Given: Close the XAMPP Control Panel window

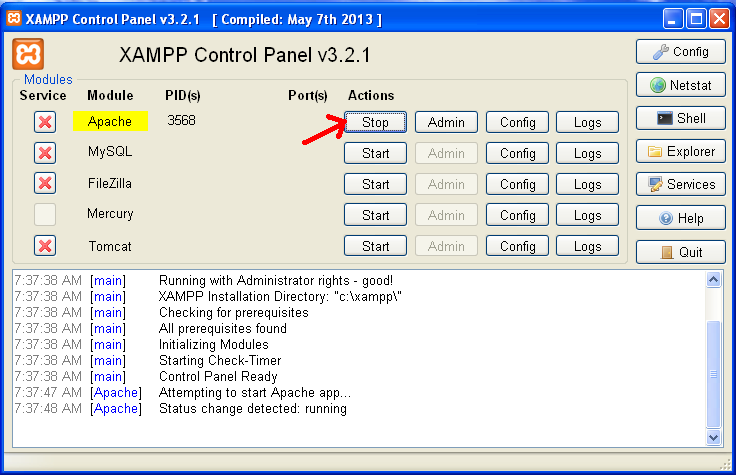Looking at the screenshot, I should tap(720, 19).
